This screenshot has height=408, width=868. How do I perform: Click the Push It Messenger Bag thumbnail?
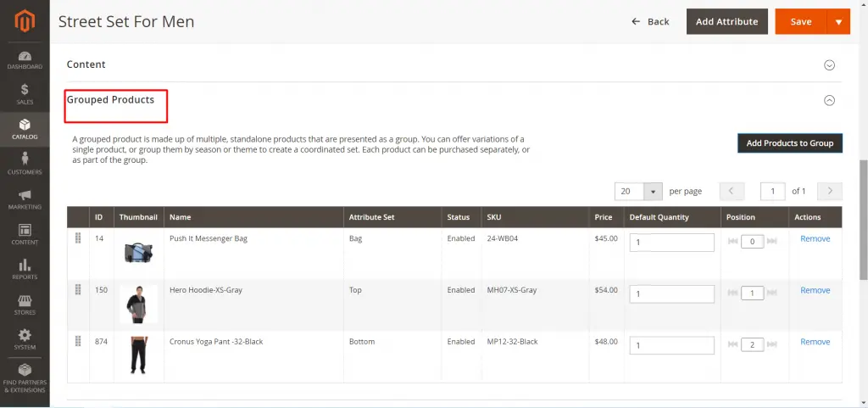point(138,253)
